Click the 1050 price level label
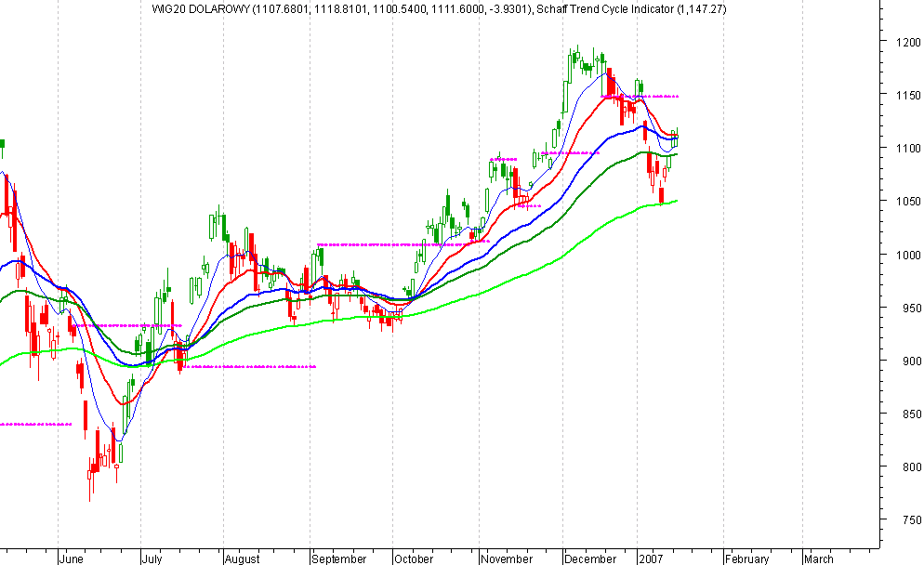Screen dimensions: 924x565 tap(908, 201)
